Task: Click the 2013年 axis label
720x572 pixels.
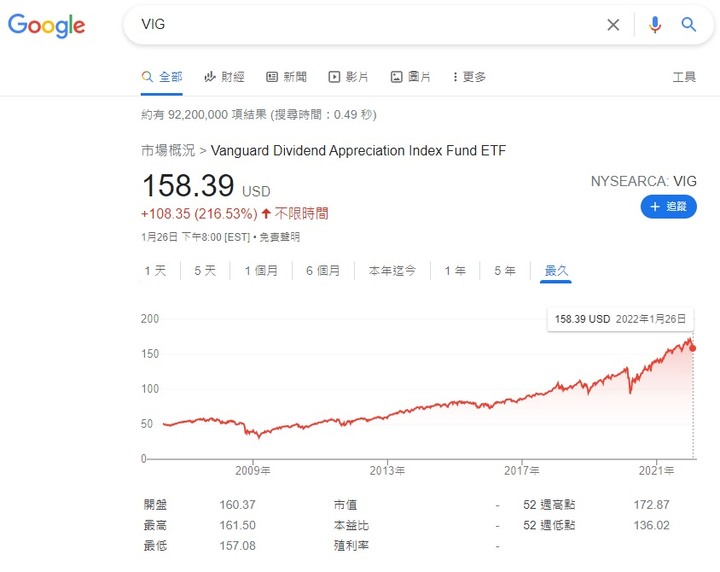Action: 387,471
